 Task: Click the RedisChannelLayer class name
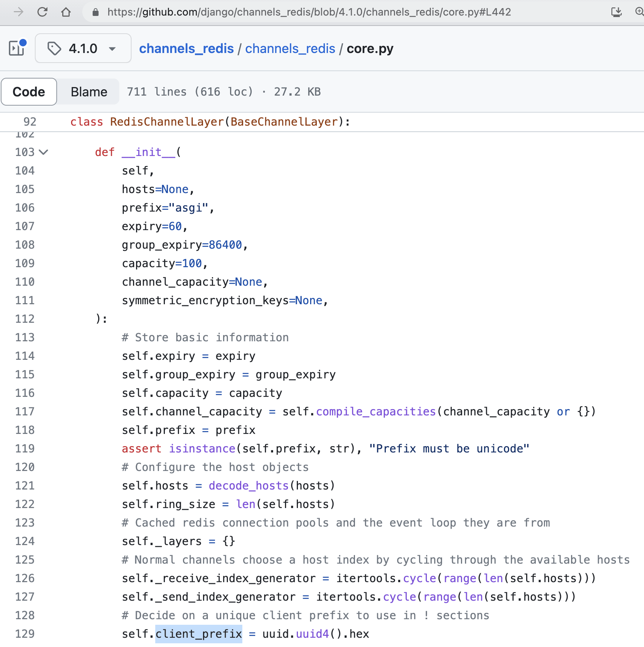(x=167, y=122)
